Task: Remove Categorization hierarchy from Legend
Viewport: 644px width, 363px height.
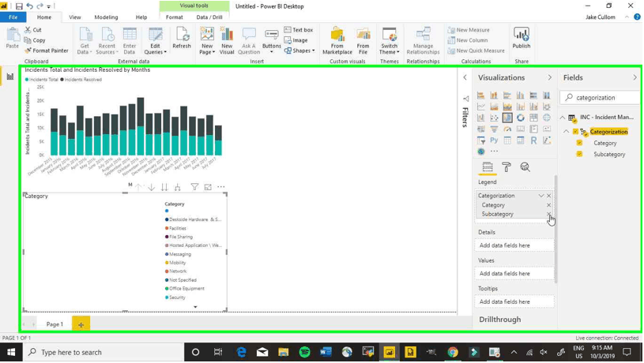Action: [x=548, y=196]
